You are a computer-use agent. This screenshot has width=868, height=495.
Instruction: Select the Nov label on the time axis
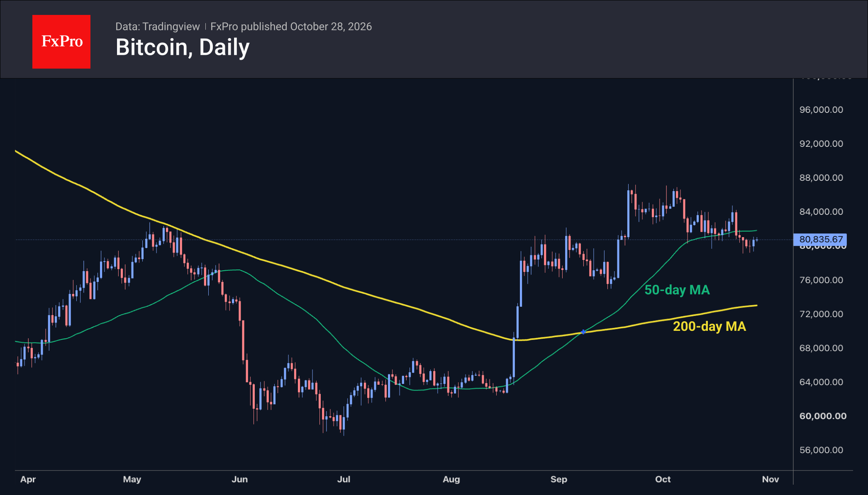click(x=770, y=479)
